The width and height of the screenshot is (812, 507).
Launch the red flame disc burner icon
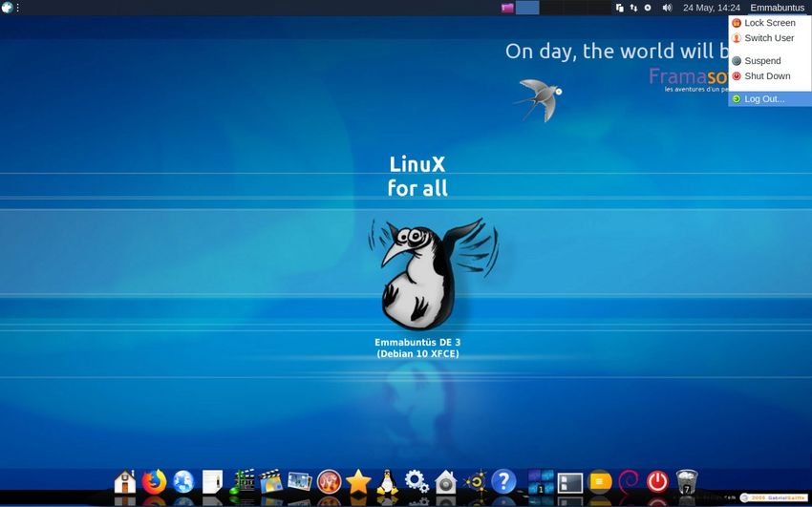329,481
